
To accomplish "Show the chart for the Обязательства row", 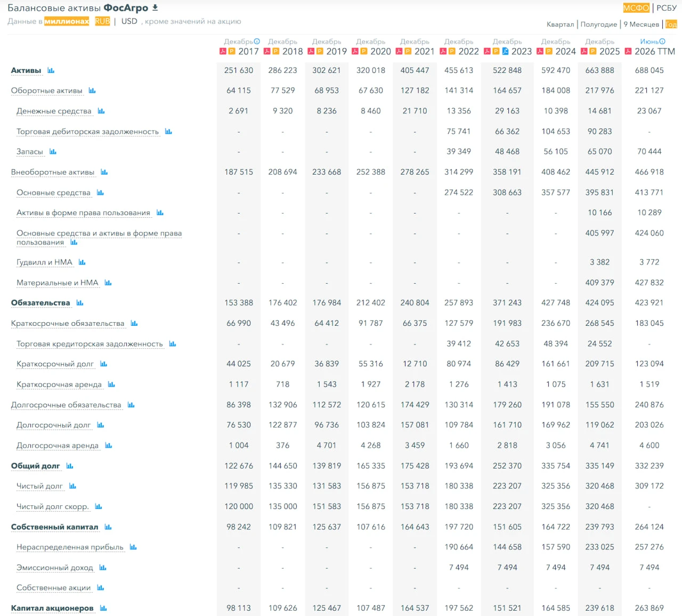I will click(80, 303).
